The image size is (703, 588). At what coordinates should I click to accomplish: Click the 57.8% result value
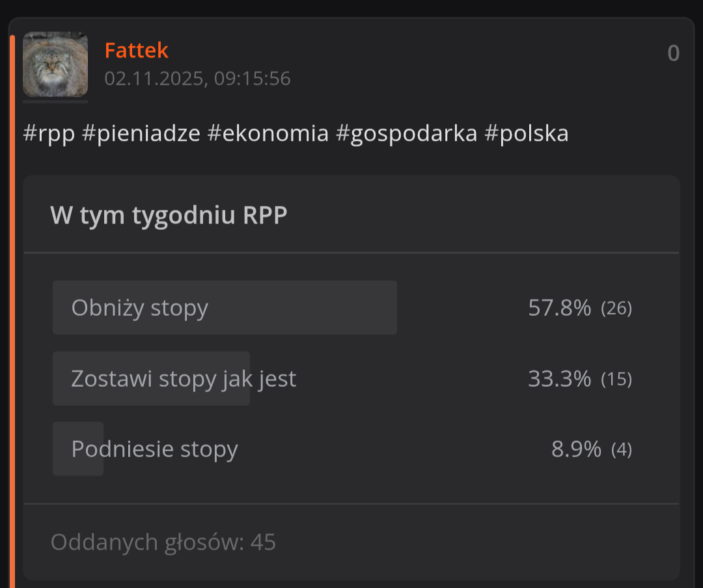click(x=559, y=308)
